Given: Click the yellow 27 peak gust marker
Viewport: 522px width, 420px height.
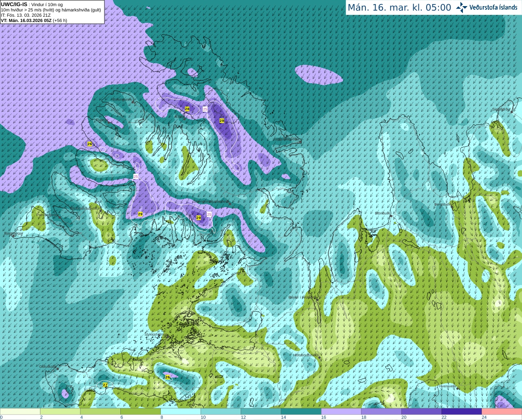Looking at the screenshot, I should click(x=105, y=385).
